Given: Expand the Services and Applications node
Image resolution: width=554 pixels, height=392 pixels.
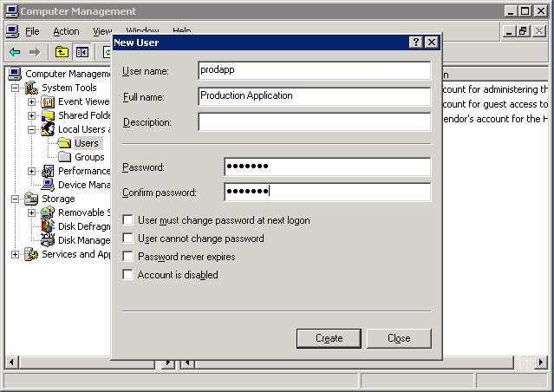Looking at the screenshot, I should (x=15, y=254).
